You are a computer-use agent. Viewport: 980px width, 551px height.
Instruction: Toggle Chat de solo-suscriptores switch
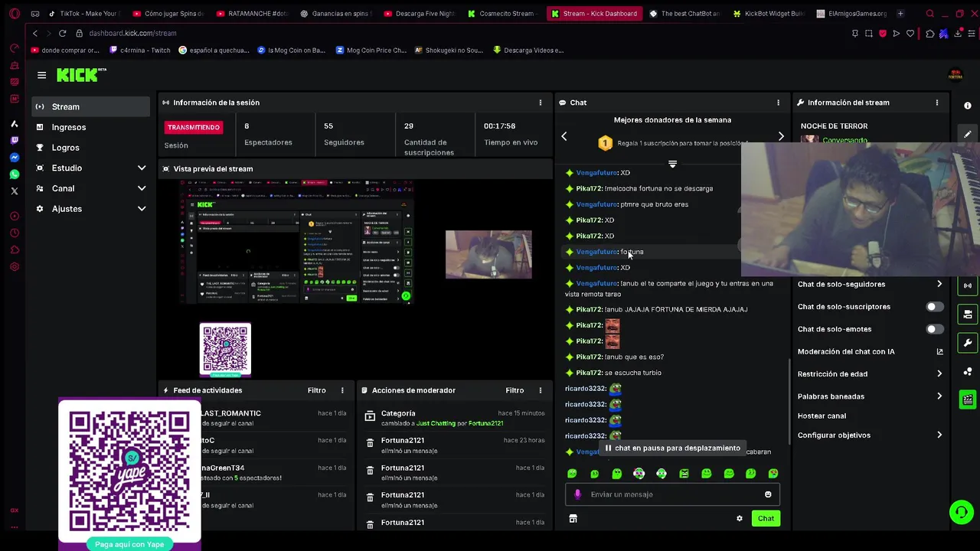[934, 307]
